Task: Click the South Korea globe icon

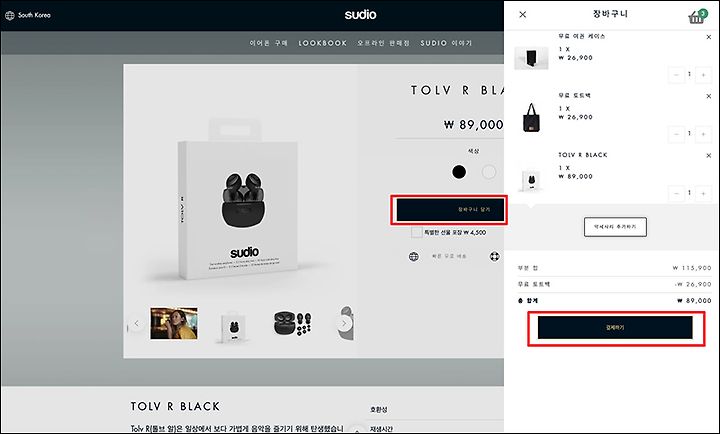Action: point(10,15)
